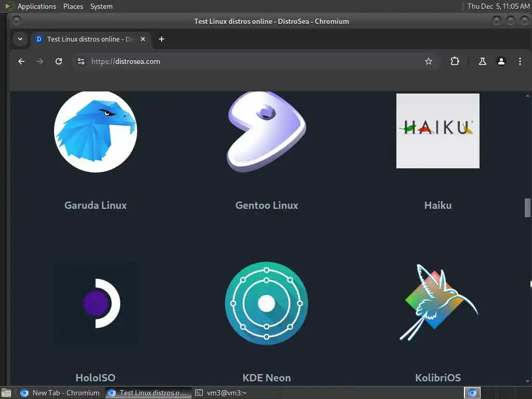Screen dimensions: 532x399
Task: Bookmark this page with the star
Action: [429, 61]
